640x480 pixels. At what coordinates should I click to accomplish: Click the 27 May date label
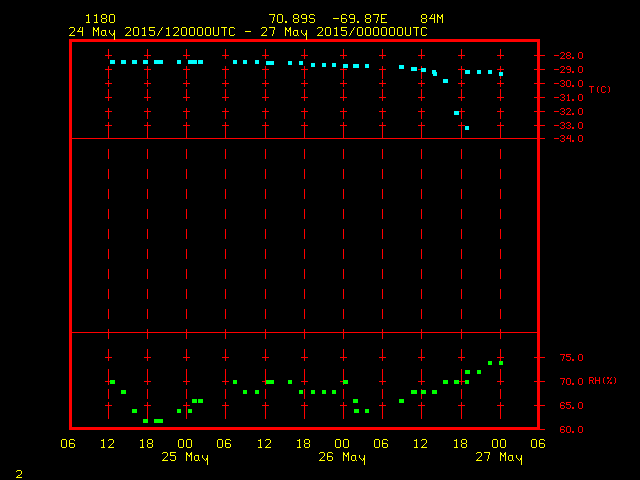pyautogui.click(x=499, y=458)
